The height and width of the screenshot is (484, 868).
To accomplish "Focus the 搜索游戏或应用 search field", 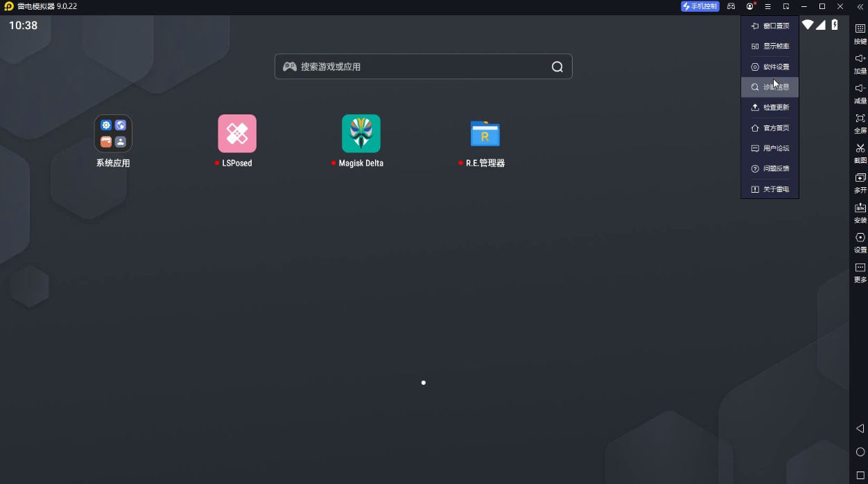I will pos(423,67).
